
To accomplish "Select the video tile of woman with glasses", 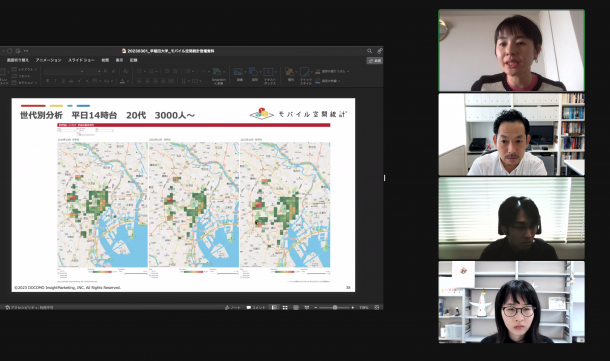I will 512,302.
